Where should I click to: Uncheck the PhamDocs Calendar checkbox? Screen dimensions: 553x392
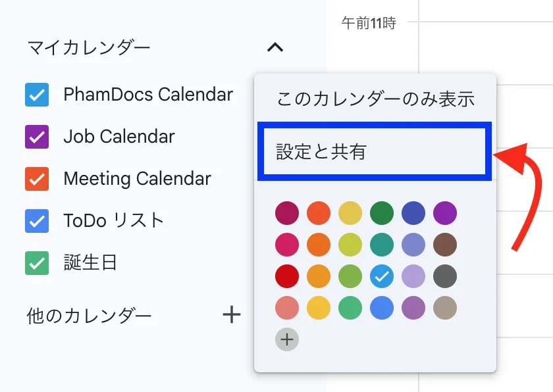coord(37,95)
